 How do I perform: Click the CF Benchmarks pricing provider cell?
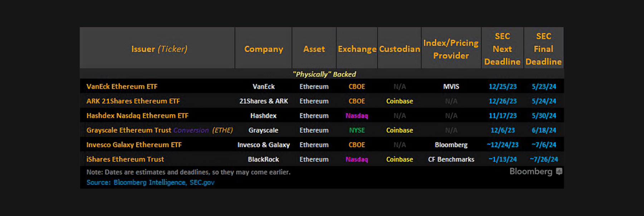click(x=451, y=159)
